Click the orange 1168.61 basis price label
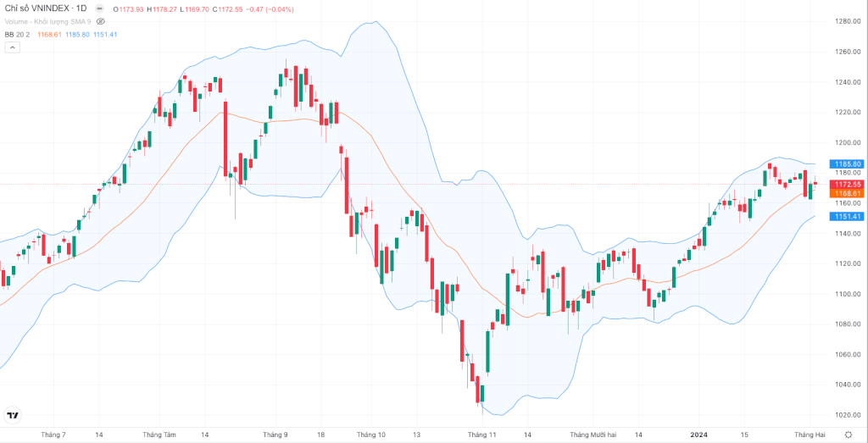 847,193
